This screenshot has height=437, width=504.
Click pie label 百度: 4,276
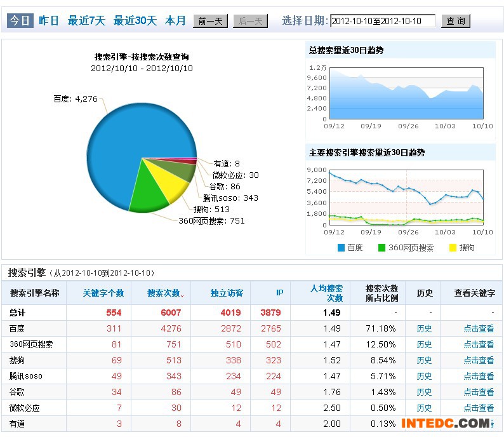coord(76,98)
